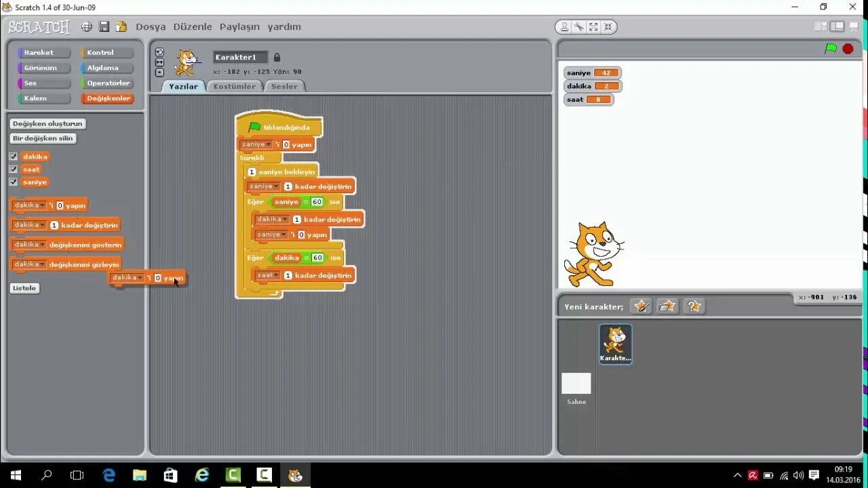This screenshot has height=488, width=868.
Task: Open the Kalem block category
Action: 44,98
